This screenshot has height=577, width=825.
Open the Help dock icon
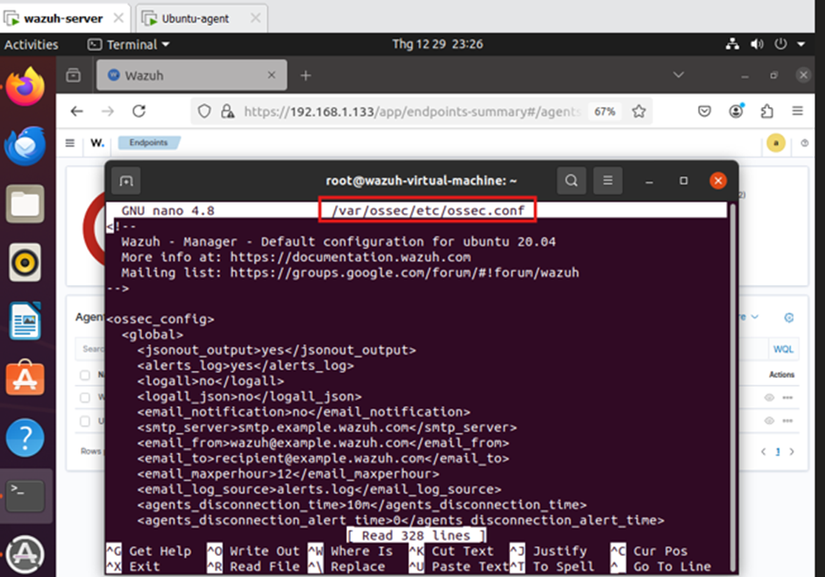tap(25, 438)
